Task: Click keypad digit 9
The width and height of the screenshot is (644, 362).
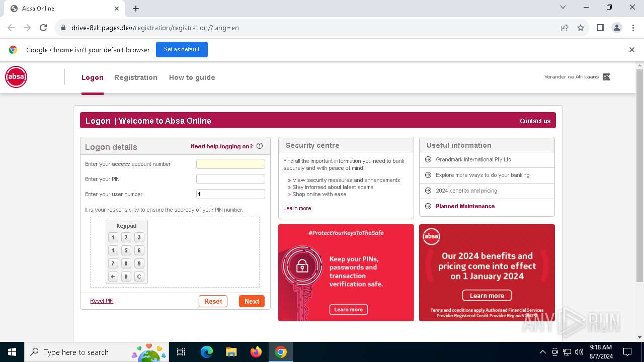Action: tap(139, 263)
